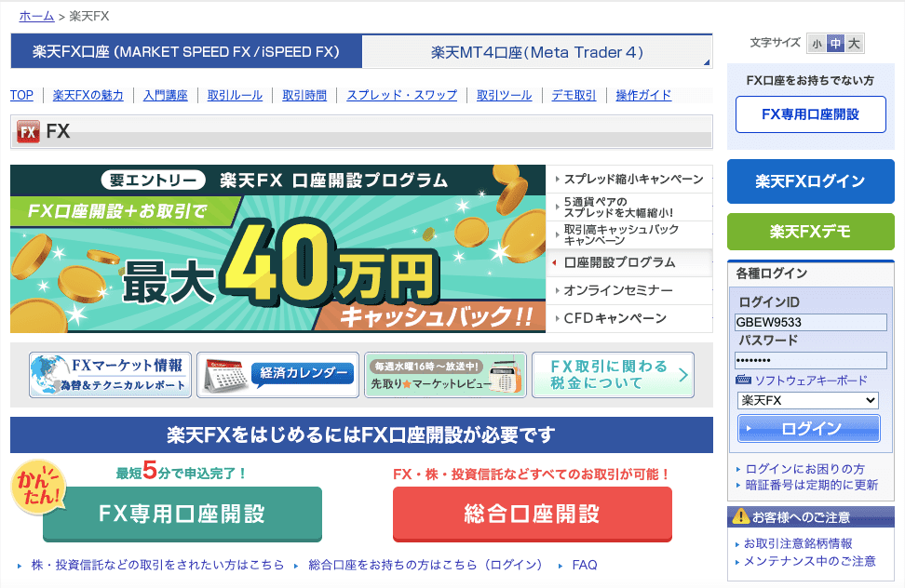The width and height of the screenshot is (905, 588).
Task: Click the software keyboard icon
Action: tap(743, 380)
